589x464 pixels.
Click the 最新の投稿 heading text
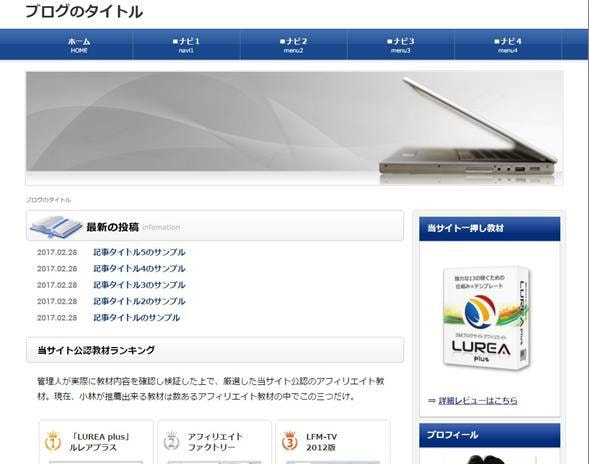point(113,227)
